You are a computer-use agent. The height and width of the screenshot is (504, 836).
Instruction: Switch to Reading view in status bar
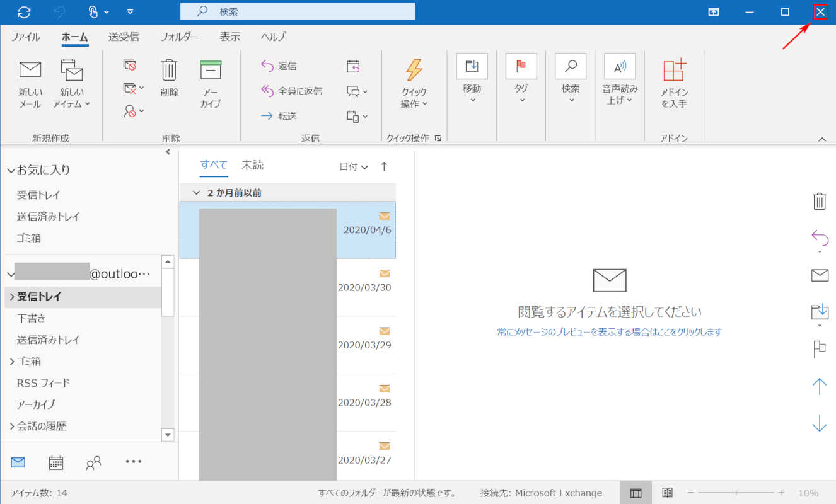pyautogui.click(x=668, y=493)
